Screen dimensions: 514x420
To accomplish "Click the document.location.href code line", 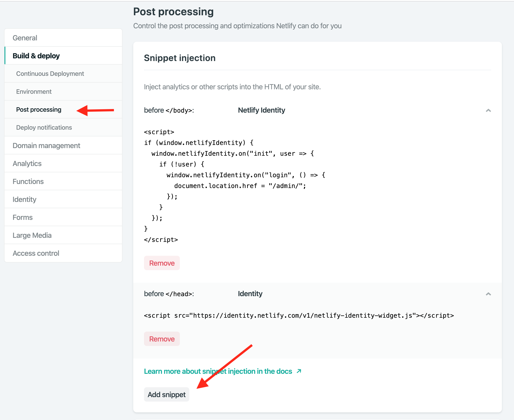I will 240,186.
